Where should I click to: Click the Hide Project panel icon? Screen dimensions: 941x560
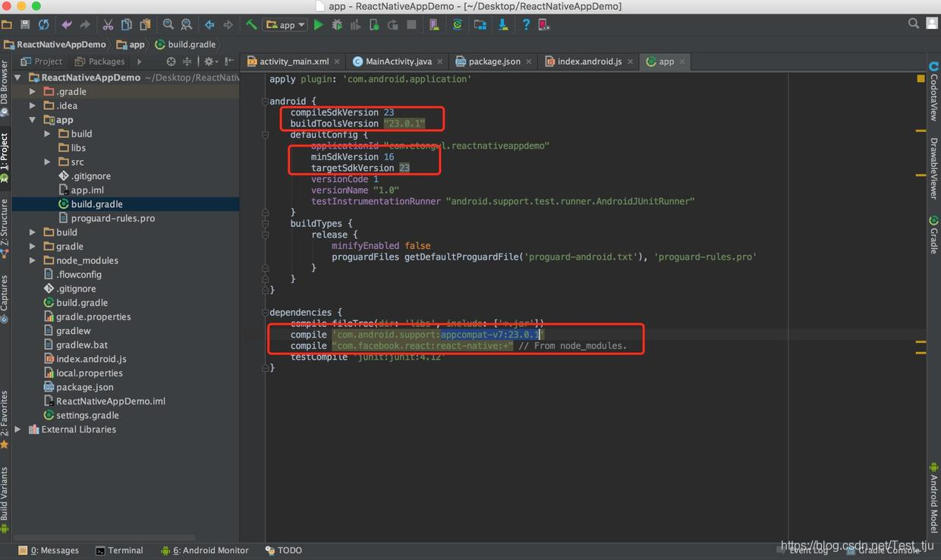[x=229, y=61]
